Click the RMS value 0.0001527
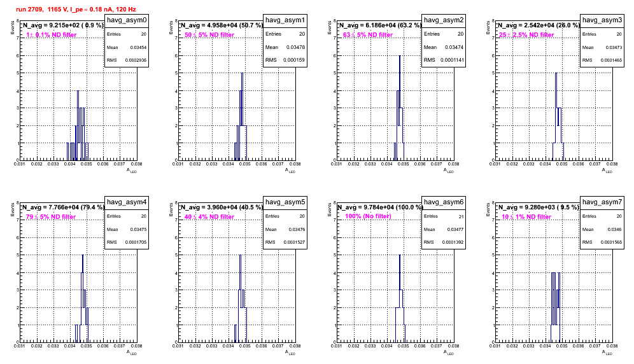The image size is (634, 364). [x=294, y=242]
